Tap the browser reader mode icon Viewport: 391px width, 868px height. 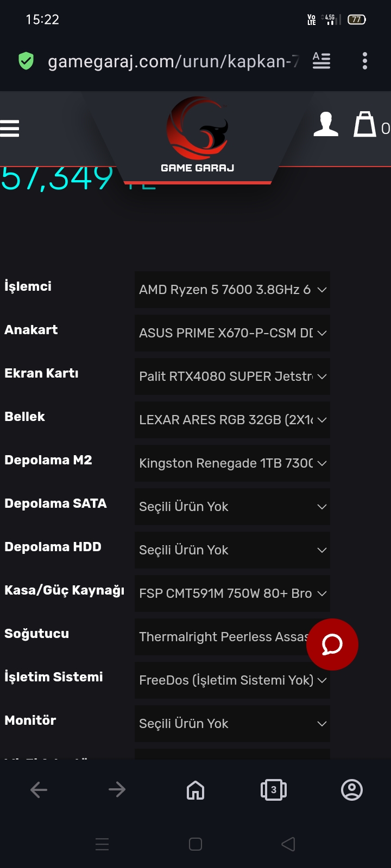point(321,61)
